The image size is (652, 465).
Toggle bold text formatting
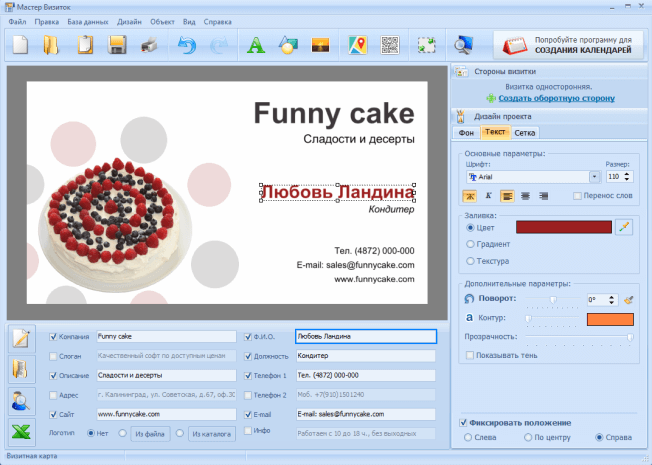click(x=469, y=196)
